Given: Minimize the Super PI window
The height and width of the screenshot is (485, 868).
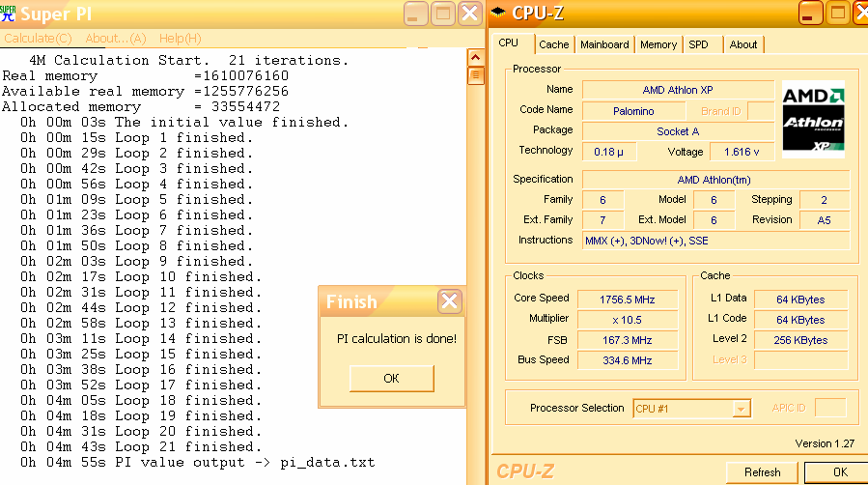Looking at the screenshot, I should click(417, 14).
